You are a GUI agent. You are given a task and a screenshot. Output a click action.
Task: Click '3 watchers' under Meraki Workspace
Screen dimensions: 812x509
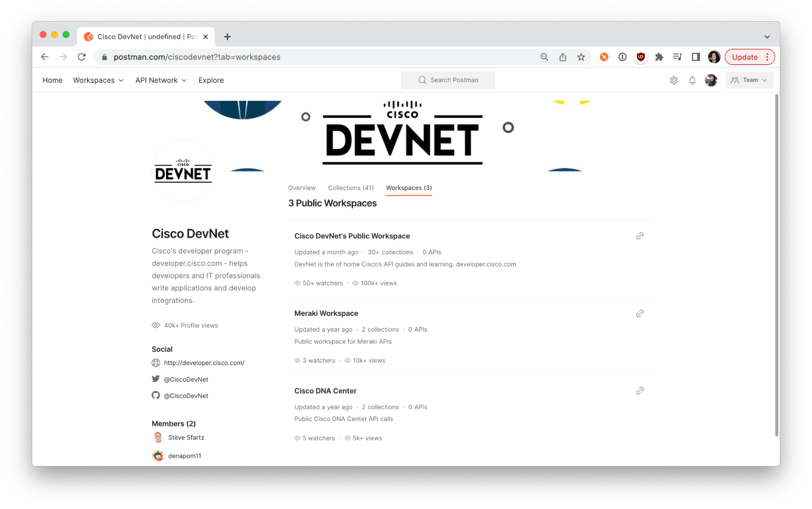319,360
